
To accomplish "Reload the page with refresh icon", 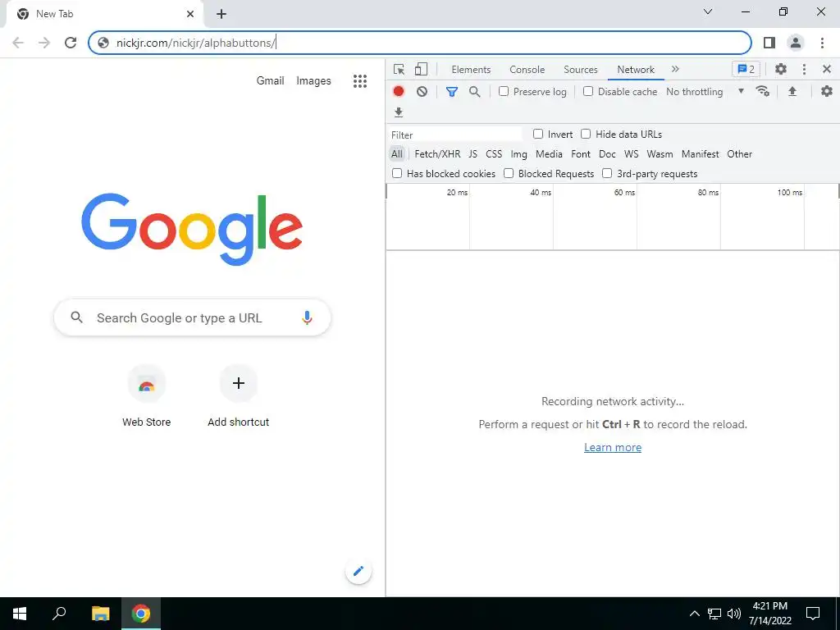I will 71,43.
